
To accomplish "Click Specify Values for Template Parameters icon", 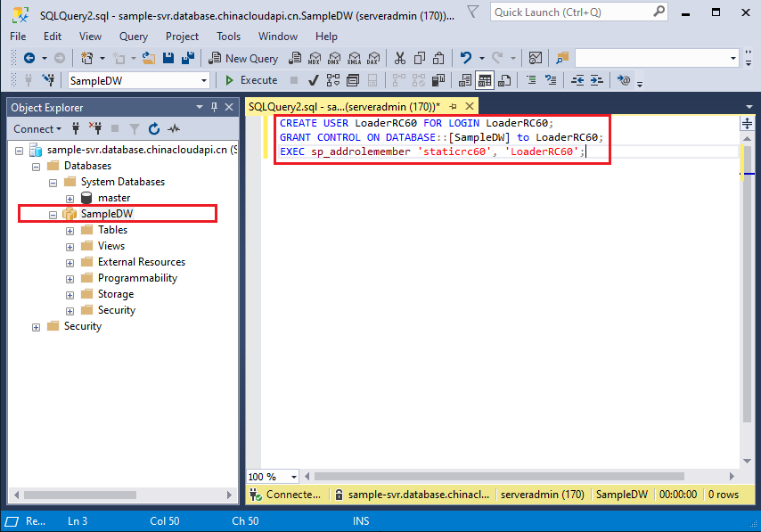I will (623, 80).
